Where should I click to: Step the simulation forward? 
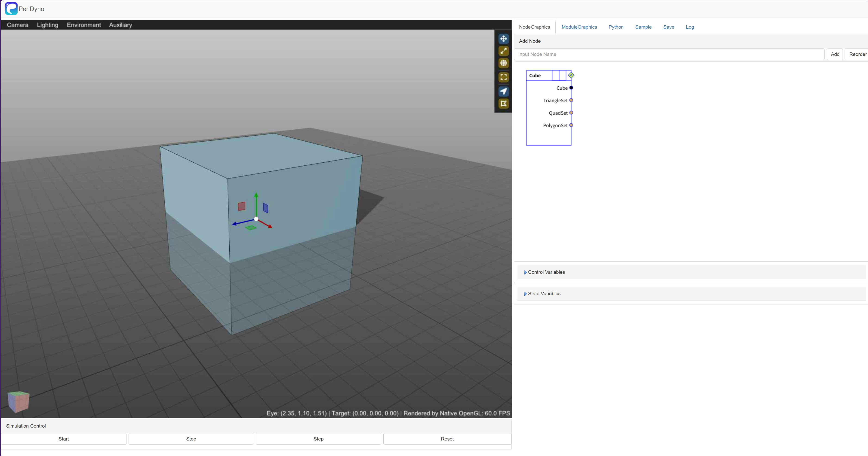(x=318, y=439)
